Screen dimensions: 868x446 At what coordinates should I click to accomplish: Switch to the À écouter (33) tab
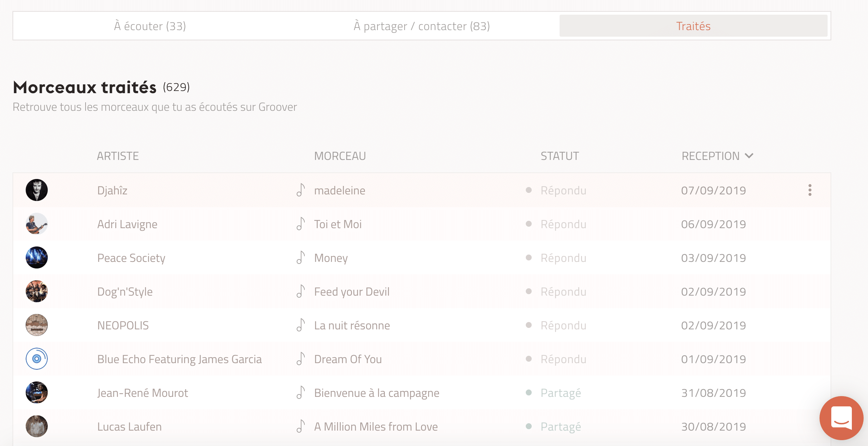[150, 26]
